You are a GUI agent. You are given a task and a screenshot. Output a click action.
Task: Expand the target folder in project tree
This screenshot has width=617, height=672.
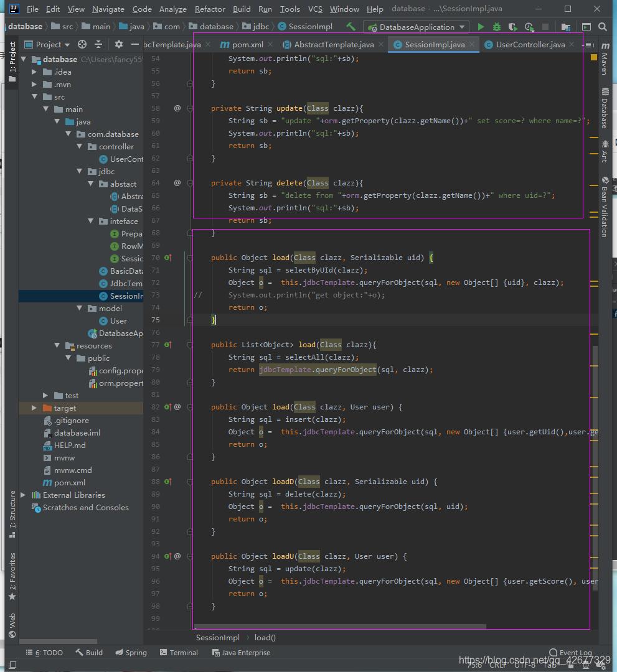(x=35, y=408)
